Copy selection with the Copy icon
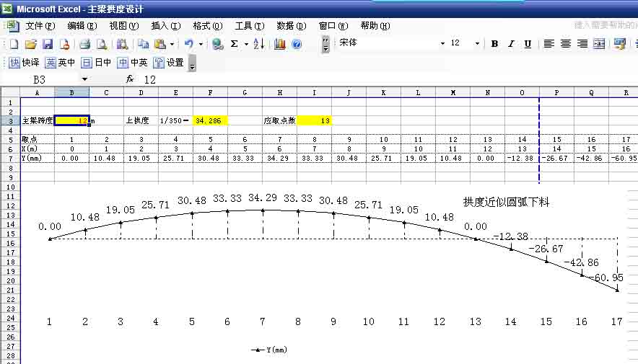 point(143,44)
